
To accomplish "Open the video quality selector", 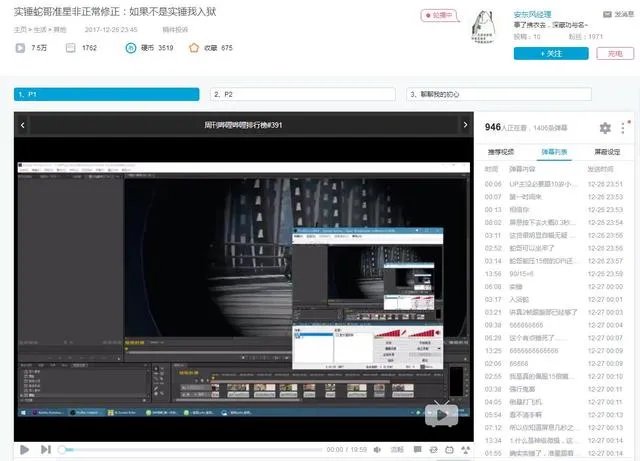I will pyautogui.click(x=397, y=450).
